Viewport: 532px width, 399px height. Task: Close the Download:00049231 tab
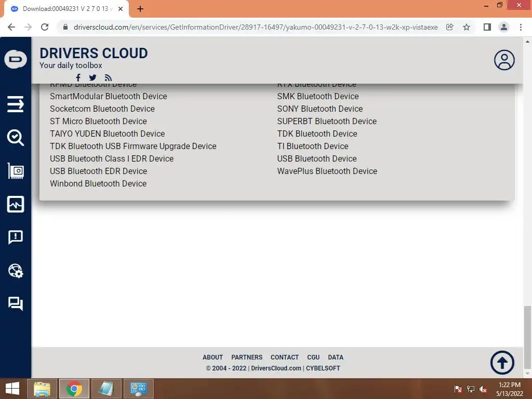[x=121, y=9]
